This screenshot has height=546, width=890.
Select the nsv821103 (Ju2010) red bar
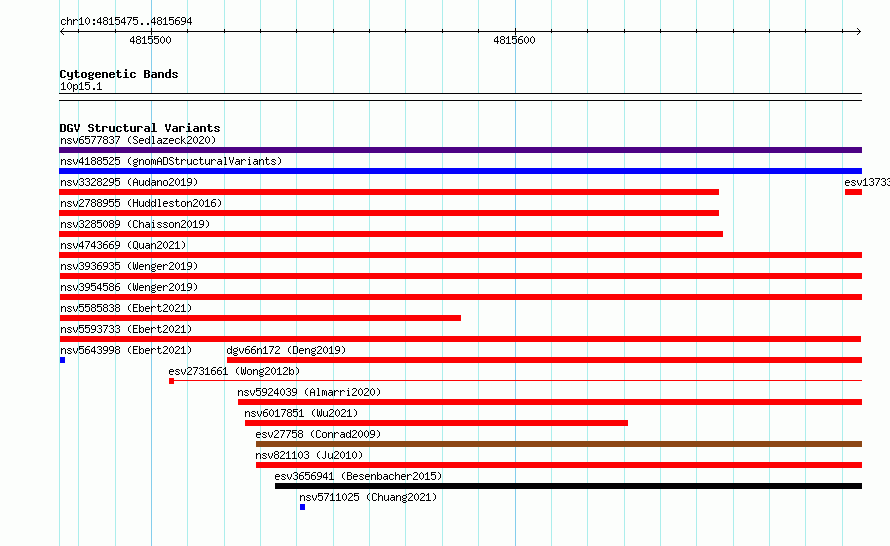(559, 465)
